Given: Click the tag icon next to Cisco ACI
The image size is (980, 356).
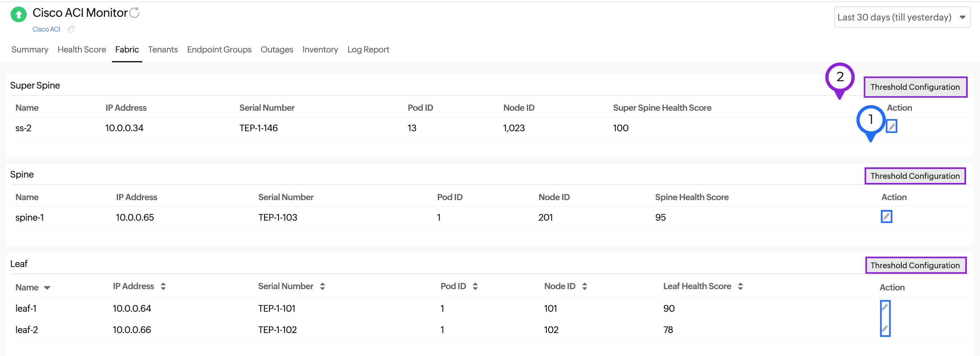Looking at the screenshot, I should tap(71, 30).
